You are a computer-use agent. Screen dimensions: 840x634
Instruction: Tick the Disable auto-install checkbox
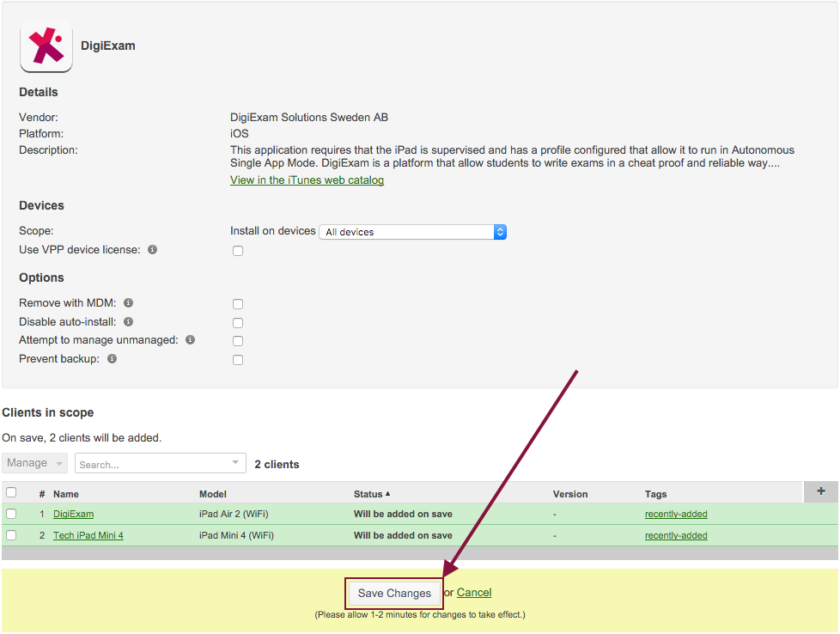point(238,323)
